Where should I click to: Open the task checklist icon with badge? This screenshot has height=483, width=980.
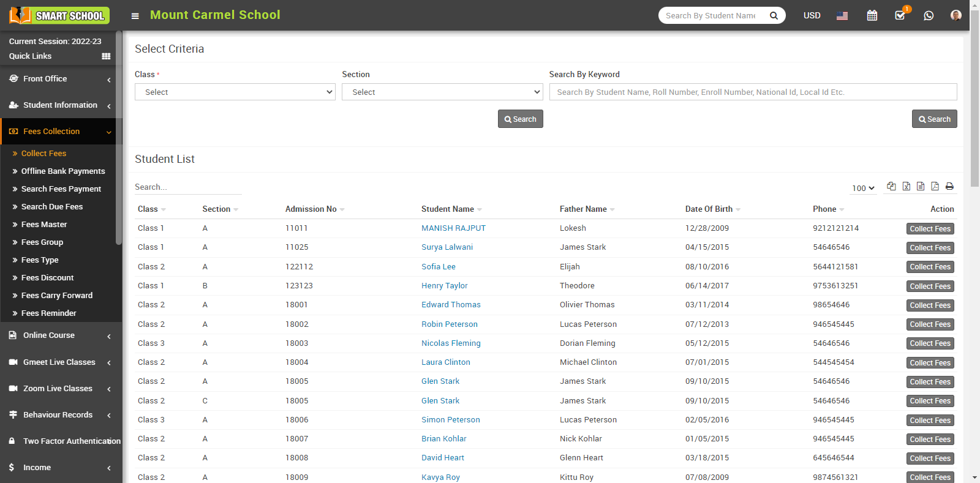(900, 15)
